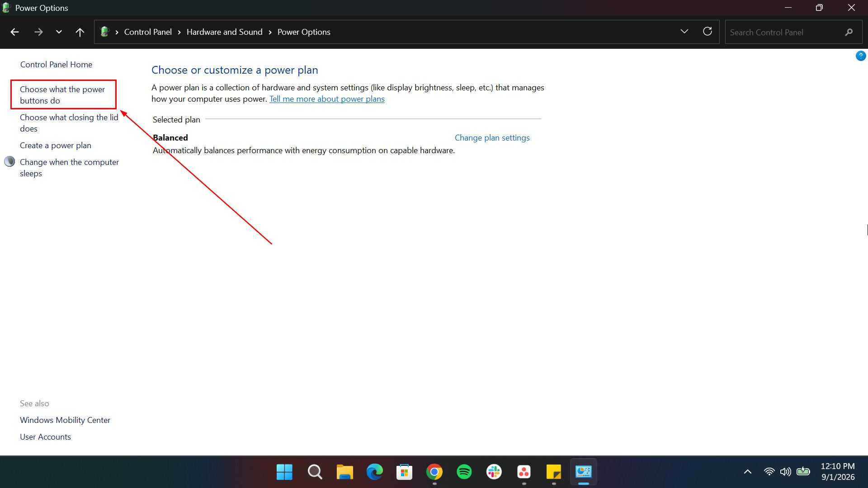The height and width of the screenshot is (488, 868).
Task: Click the Power Options title bar icon
Action: click(x=6, y=8)
